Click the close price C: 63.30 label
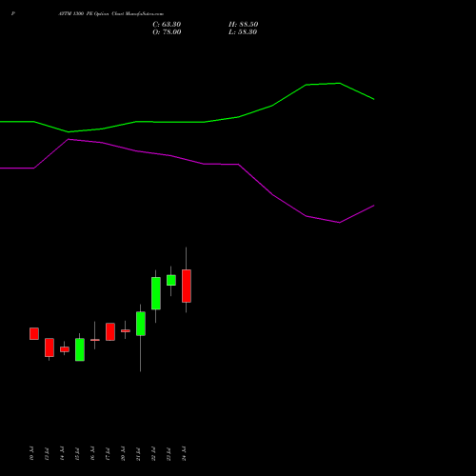Screen dimensions: 476x476 pos(167,25)
